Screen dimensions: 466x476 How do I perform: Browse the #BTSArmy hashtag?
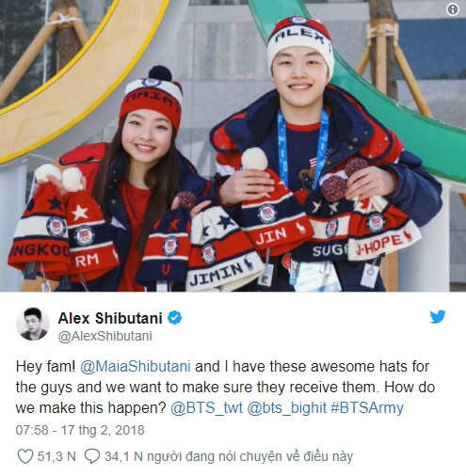(x=367, y=408)
